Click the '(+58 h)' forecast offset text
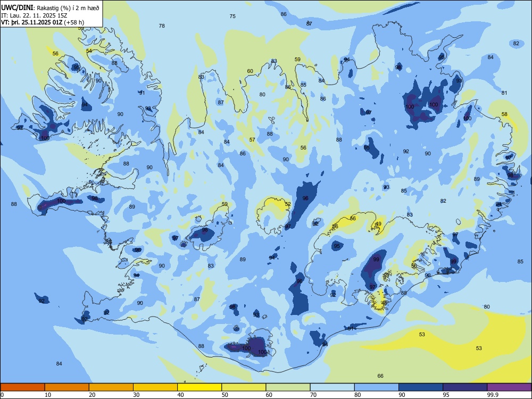The image size is (532, 399). [74, 22]
